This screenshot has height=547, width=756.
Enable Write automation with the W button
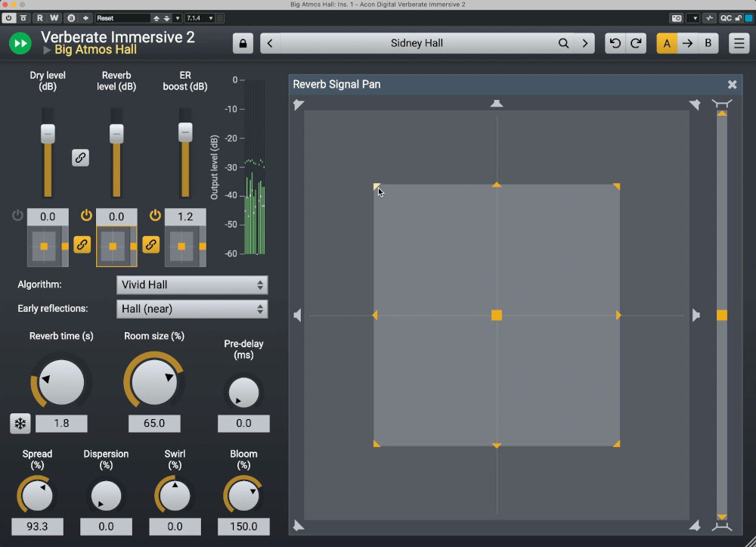(x=54, y=17)
